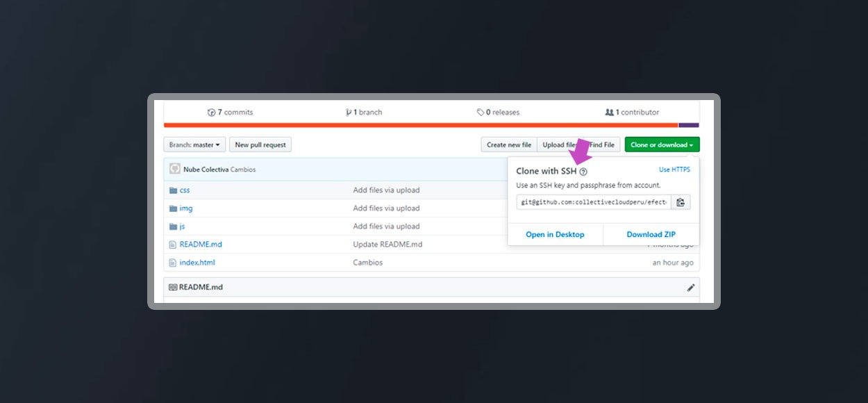Switch to Use HTTPS
Image resolution: width=868 pixels, height=403 pixels.
pyautogui.click(x=674, y=170)
